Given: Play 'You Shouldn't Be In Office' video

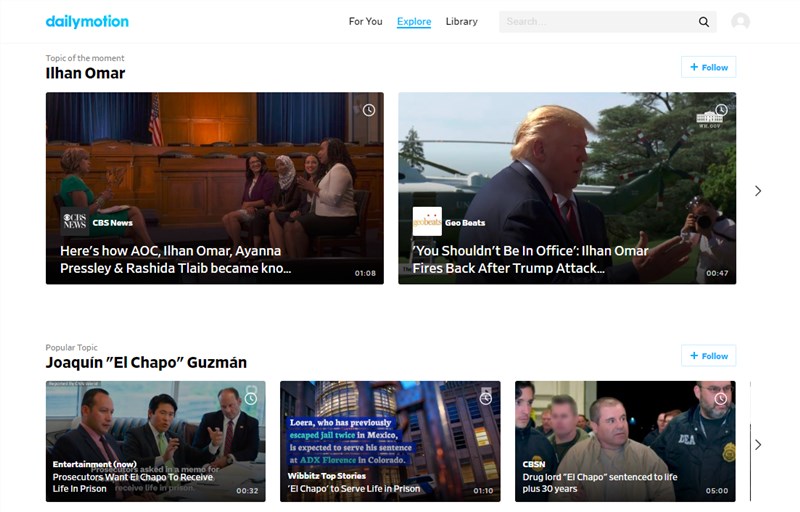Looking at the screenshot, I should click(x=567, y=188).
